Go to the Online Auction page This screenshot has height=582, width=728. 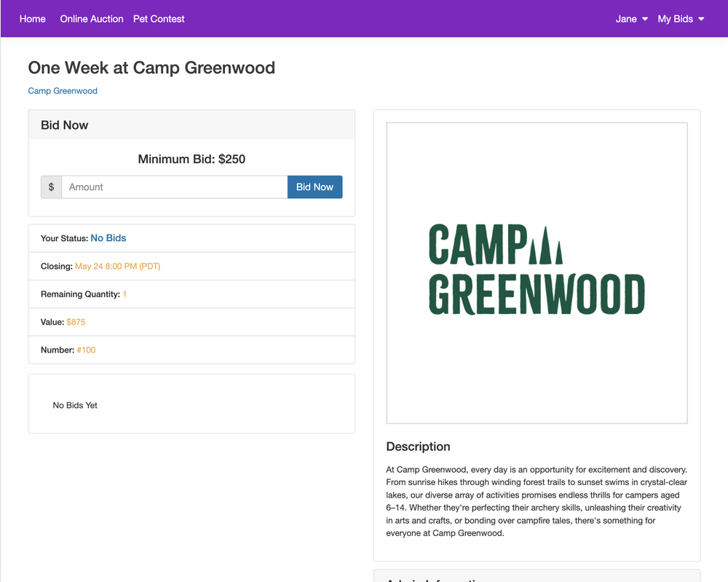click(x=92, y=19)
